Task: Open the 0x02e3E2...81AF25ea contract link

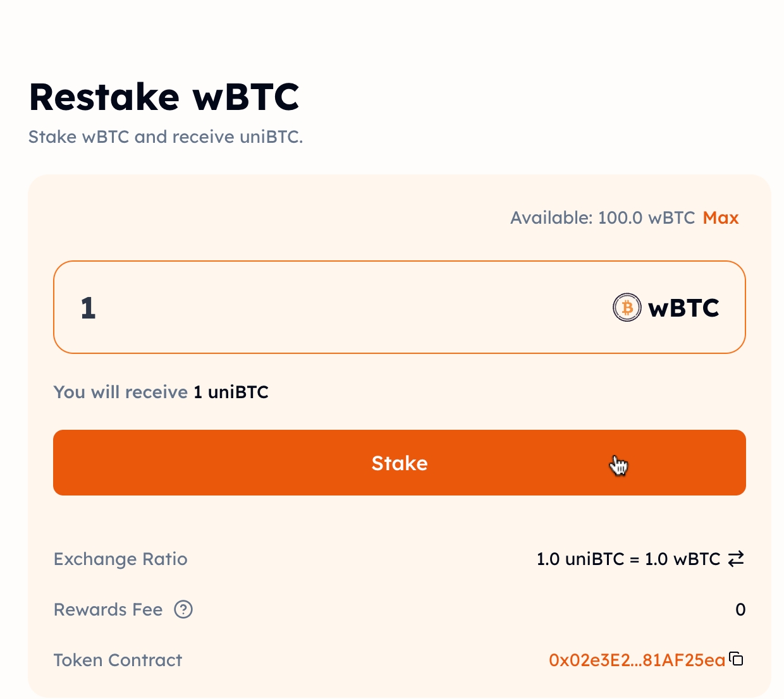Action: coord(637,660)
